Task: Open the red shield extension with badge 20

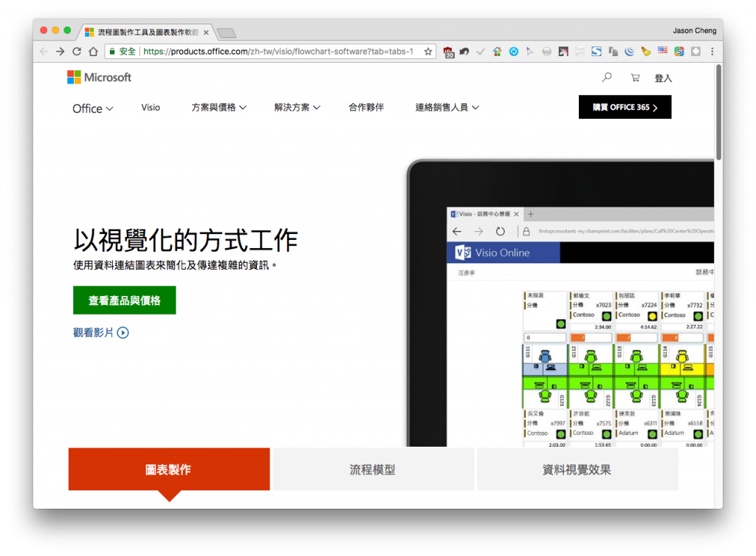Action: [x=448, y=52]
